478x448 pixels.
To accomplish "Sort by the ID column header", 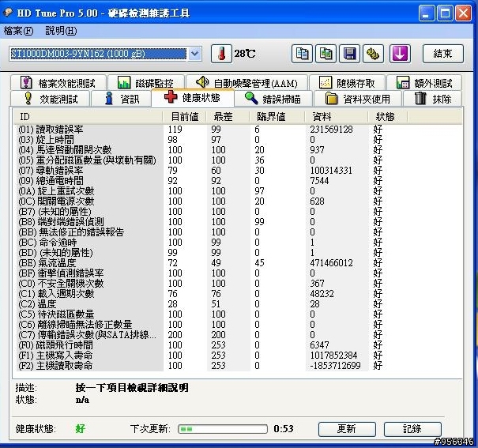I will tap(88, 117).
